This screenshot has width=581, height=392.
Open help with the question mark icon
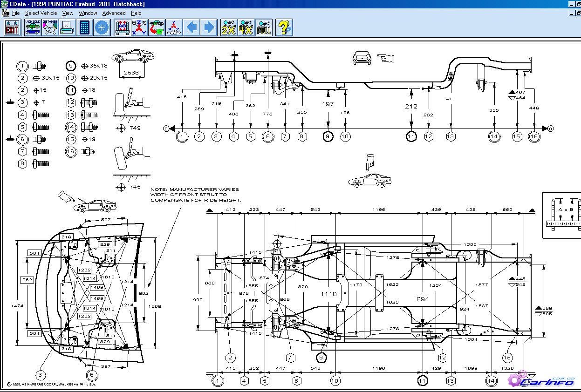[284, 27]
